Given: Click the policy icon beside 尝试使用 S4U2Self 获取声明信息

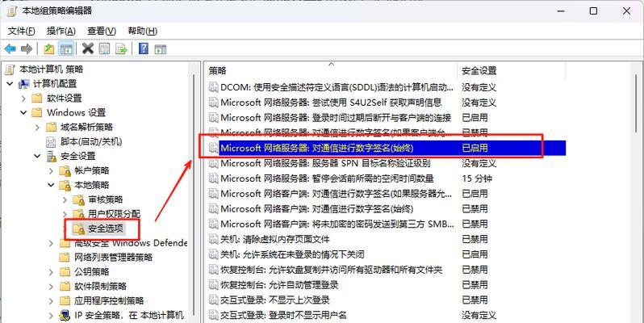Looking at the screenshot, I should click(x=213, y=103).
